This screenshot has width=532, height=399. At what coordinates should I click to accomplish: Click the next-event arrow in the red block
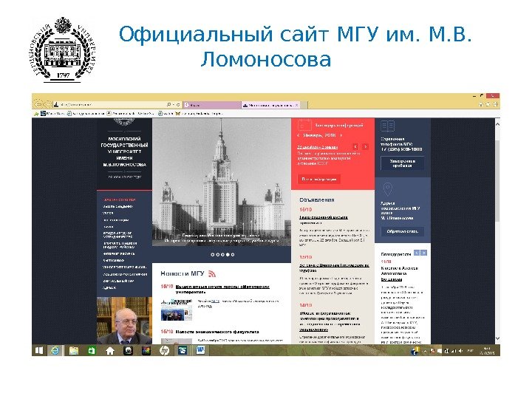coord(365,146)
